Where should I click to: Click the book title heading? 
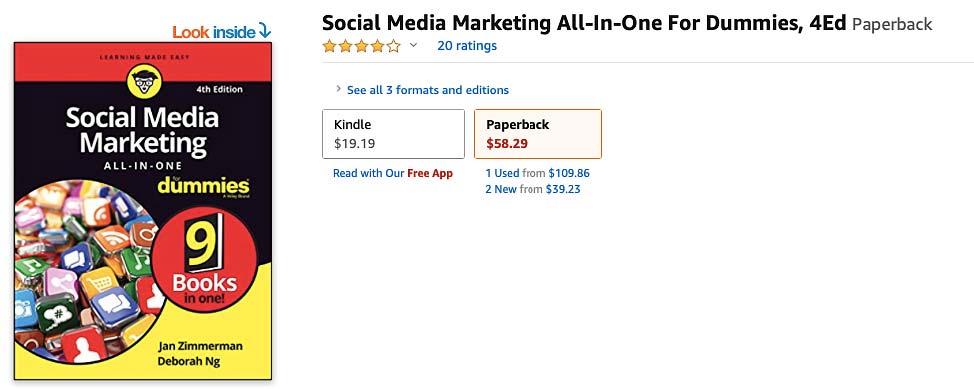click(x=584, y=24)
